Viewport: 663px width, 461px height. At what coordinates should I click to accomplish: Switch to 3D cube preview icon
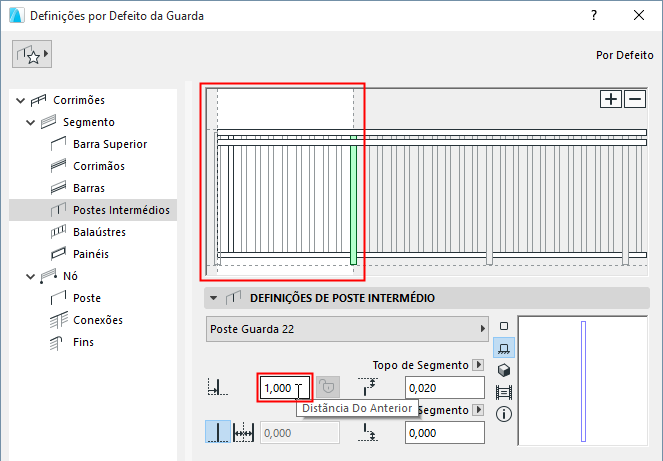point(504,370)
